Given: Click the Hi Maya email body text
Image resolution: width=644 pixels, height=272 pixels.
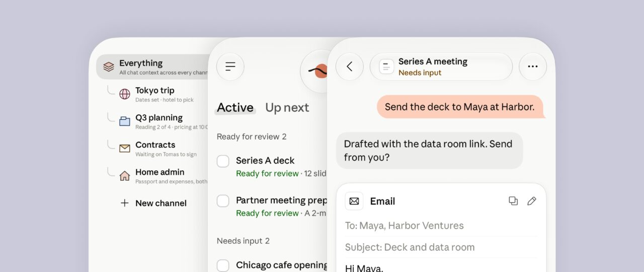Looking at the screenshot, I should pos(364,268).
